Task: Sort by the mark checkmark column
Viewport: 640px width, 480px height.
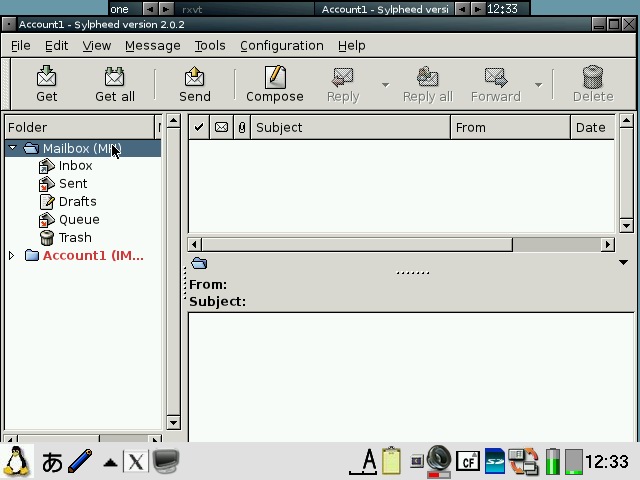Action: (x=199, y=127)
